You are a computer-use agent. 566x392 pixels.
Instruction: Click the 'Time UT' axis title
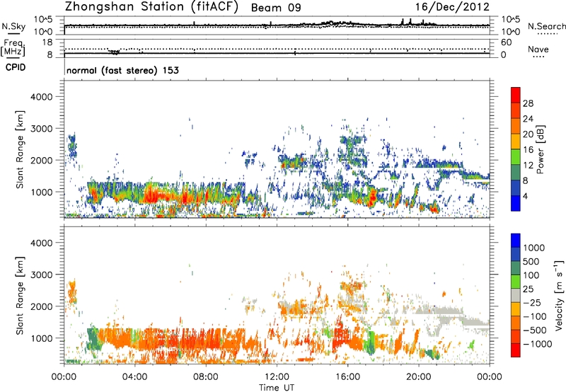pos(277,388)
